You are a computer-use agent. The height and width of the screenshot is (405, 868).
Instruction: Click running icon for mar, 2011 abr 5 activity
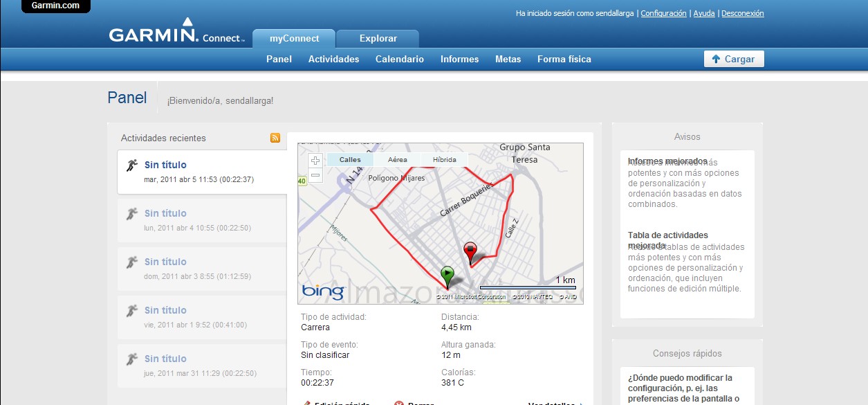[132, 165]
